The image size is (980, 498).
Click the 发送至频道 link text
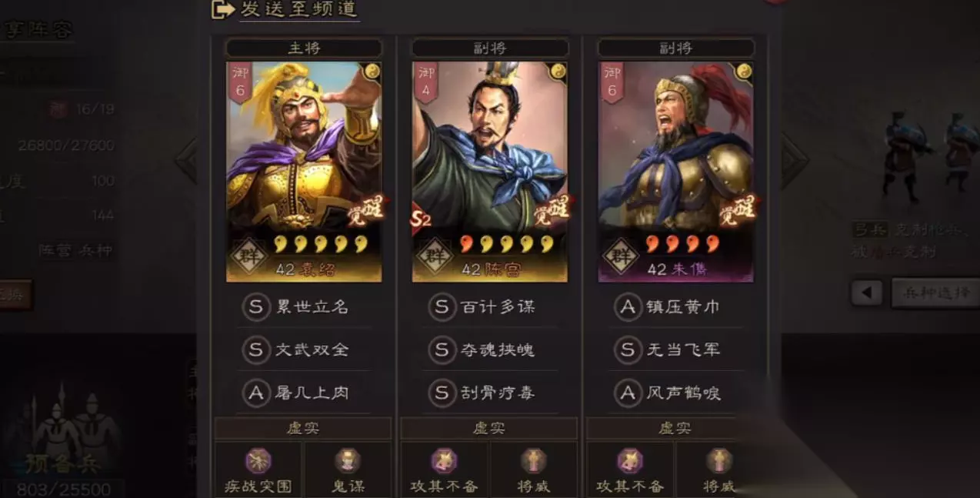pyautogui.click(x=298, y=9)
